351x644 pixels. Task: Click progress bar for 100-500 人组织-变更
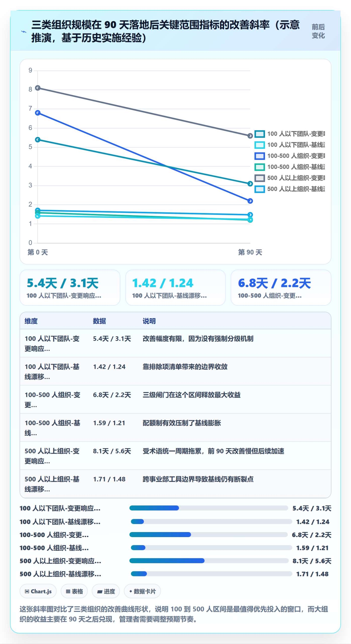[x=209, y=535]
